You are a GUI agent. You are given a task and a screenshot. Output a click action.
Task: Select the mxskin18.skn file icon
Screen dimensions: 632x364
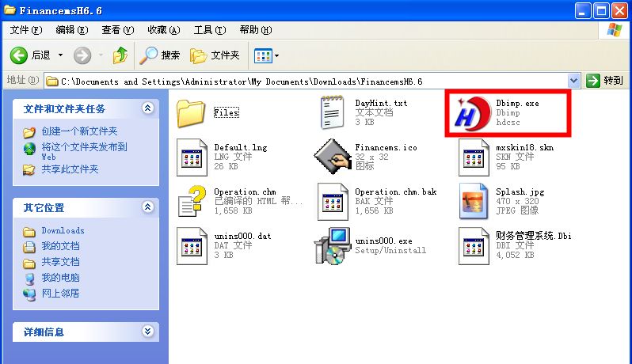coord(474,157)
